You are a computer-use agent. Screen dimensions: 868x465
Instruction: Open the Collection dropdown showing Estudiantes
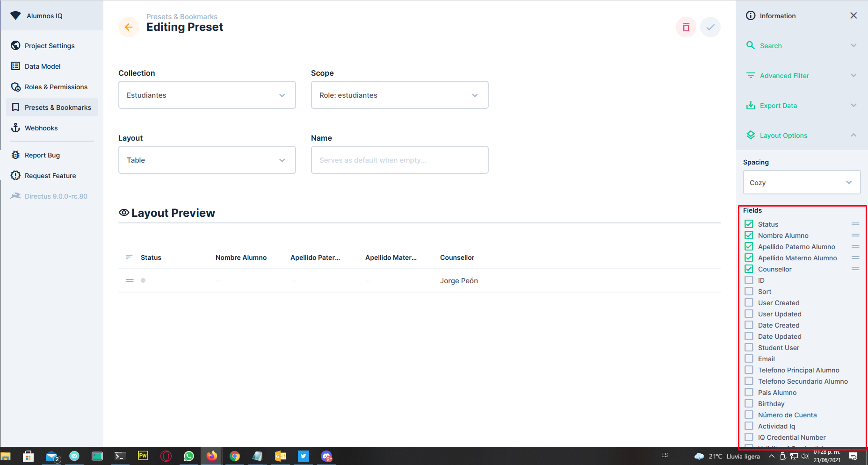pos(207,95)
